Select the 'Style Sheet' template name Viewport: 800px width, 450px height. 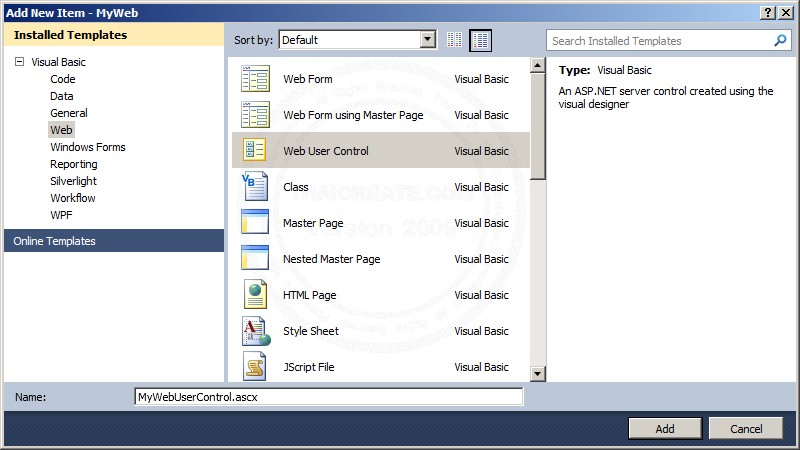click(x=311, y=331)
